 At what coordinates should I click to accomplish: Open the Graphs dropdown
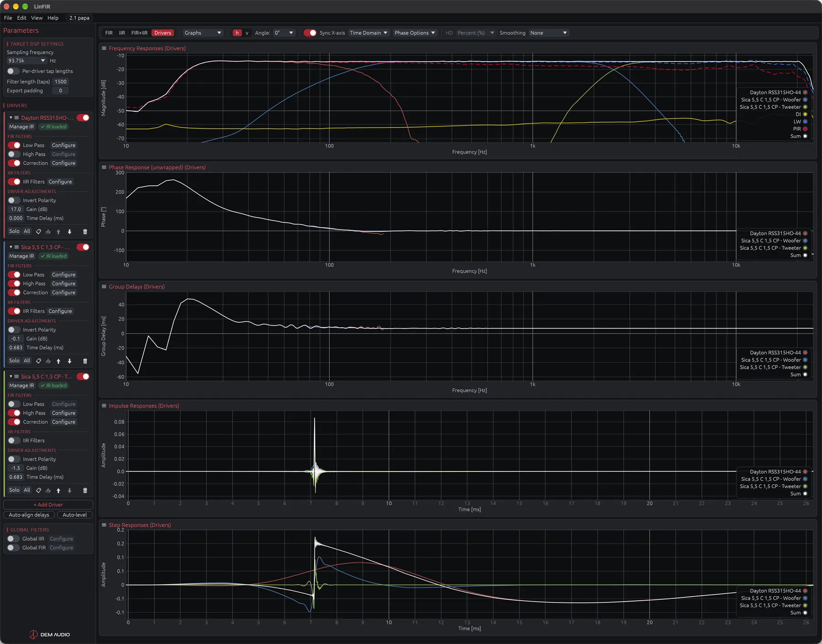[203, 33]
